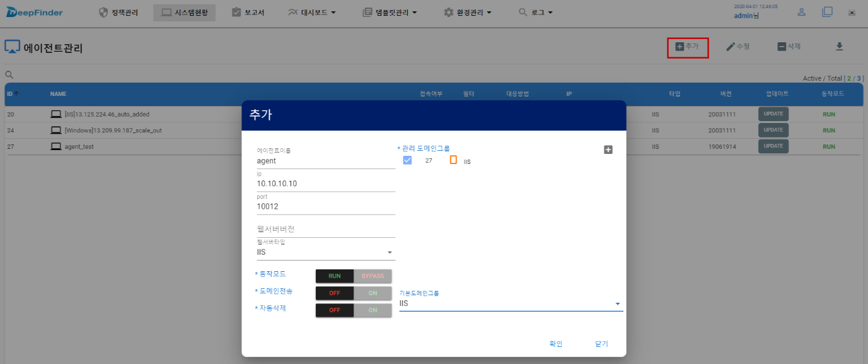Click UPDATE button for ID 20 row

[773, 114]
